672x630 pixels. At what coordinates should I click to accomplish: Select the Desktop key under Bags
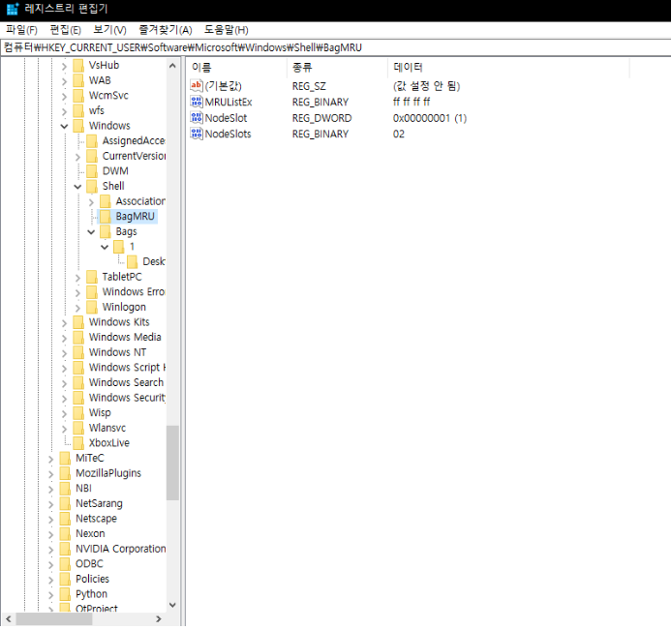(x=153, y=262)
